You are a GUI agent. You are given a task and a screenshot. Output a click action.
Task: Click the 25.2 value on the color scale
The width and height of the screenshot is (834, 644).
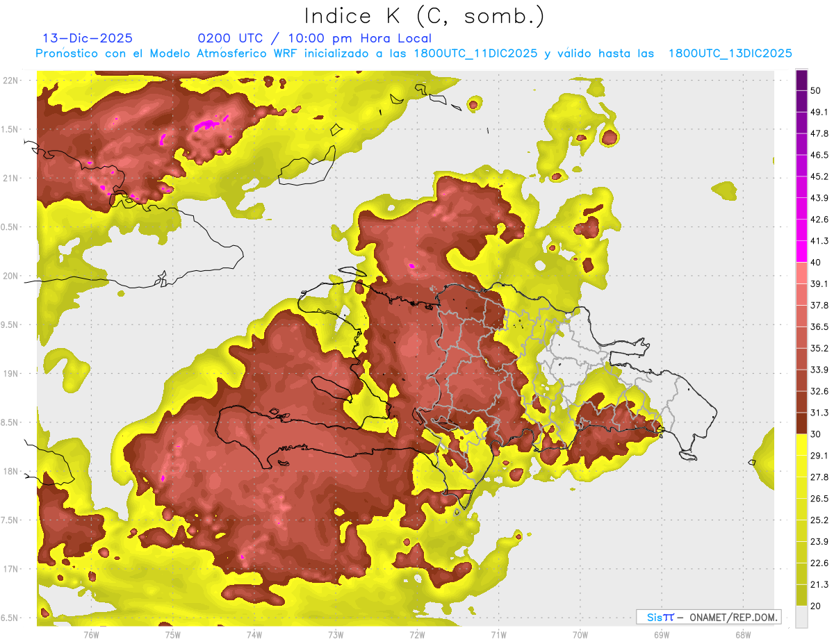[819, 520]
